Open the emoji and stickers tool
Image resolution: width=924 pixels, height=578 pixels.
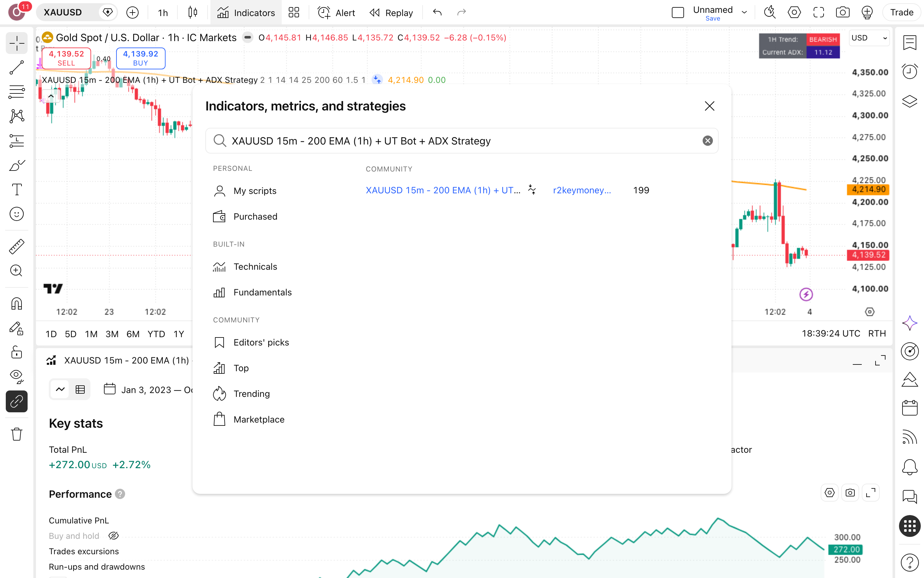(x=16, y=214)
